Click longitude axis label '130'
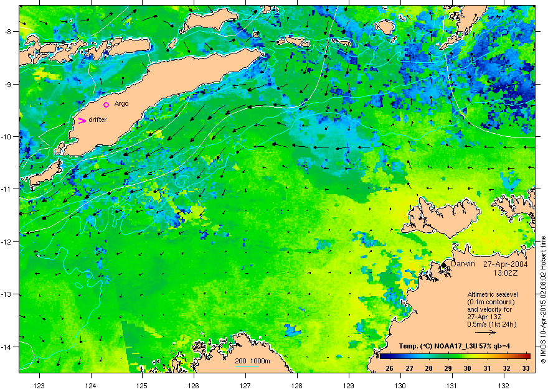 [x=400, y=386]
